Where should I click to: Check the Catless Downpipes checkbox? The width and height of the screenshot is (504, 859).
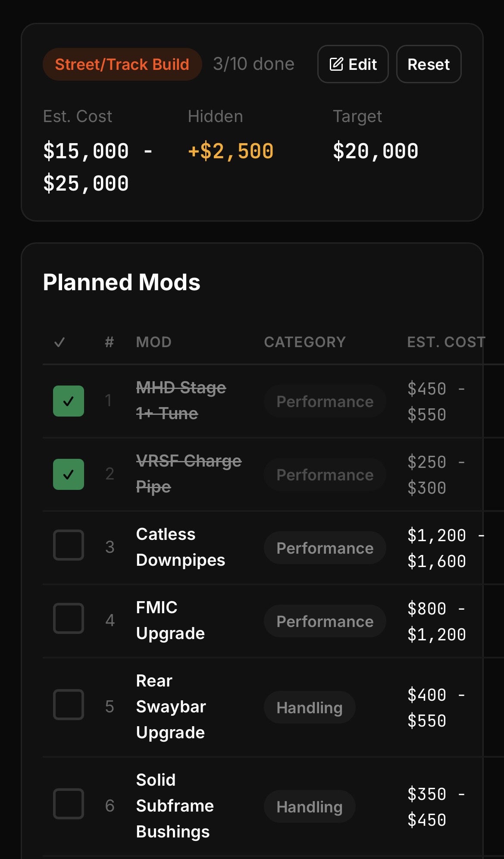click(x=68, y=545)
